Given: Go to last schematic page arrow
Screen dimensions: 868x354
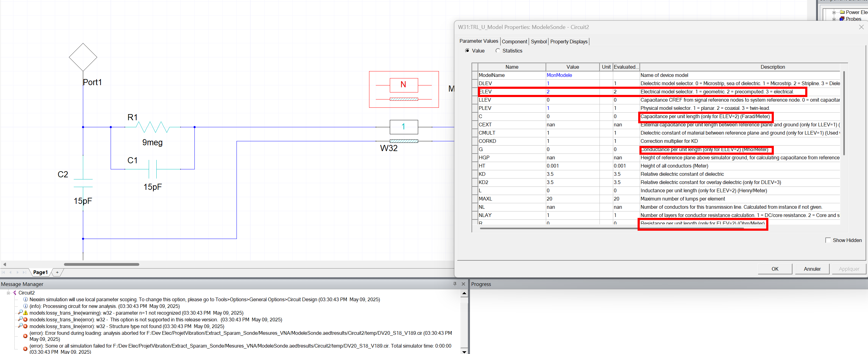Looking at the screenshot, I should point(24,272).
